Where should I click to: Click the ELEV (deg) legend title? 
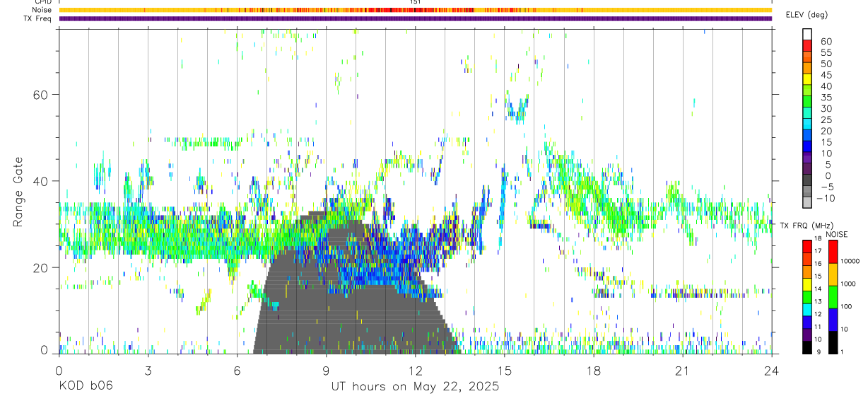point(807,15)
